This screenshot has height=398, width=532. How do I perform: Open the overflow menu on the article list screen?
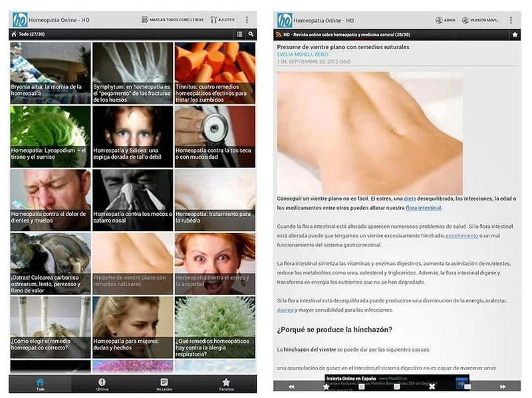[x=247, y=20]
